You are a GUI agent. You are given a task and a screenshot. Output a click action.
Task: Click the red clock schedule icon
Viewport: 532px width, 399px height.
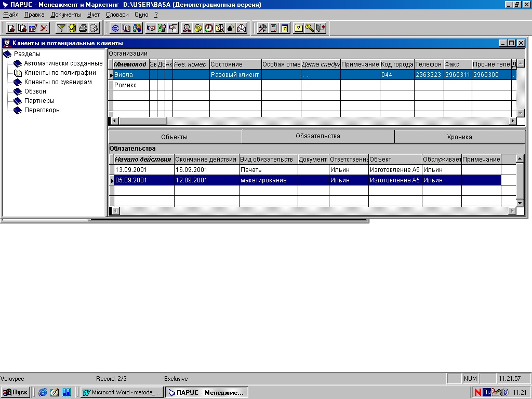pos(209,28)
